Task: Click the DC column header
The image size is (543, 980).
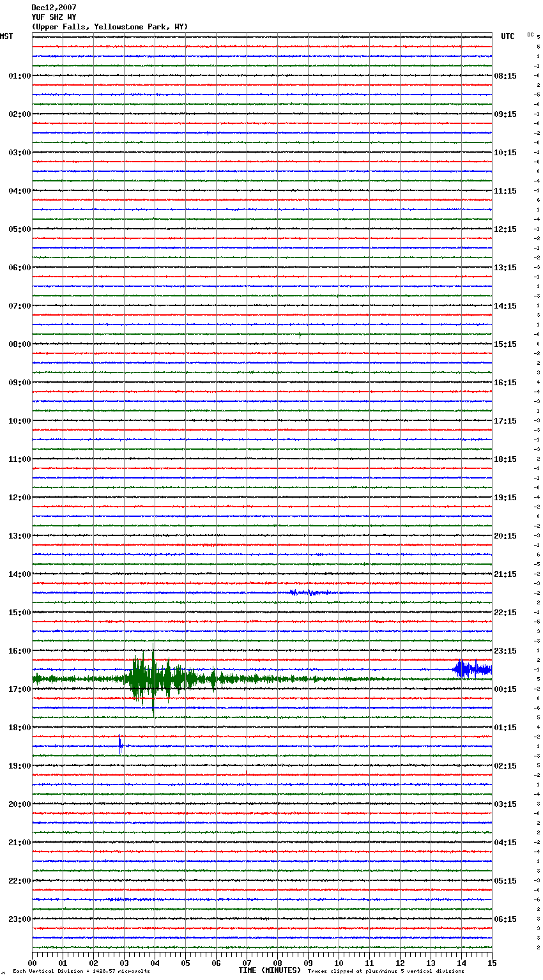Action: [530, 34]
